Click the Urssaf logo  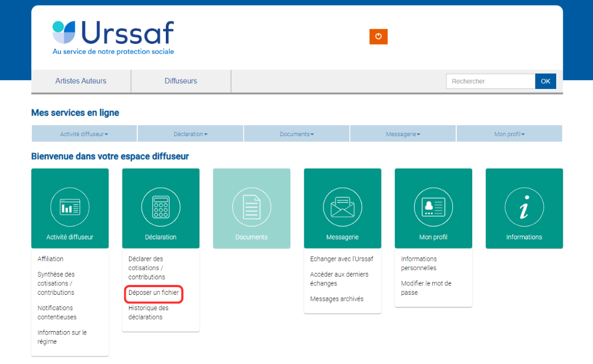coord(113,37)
